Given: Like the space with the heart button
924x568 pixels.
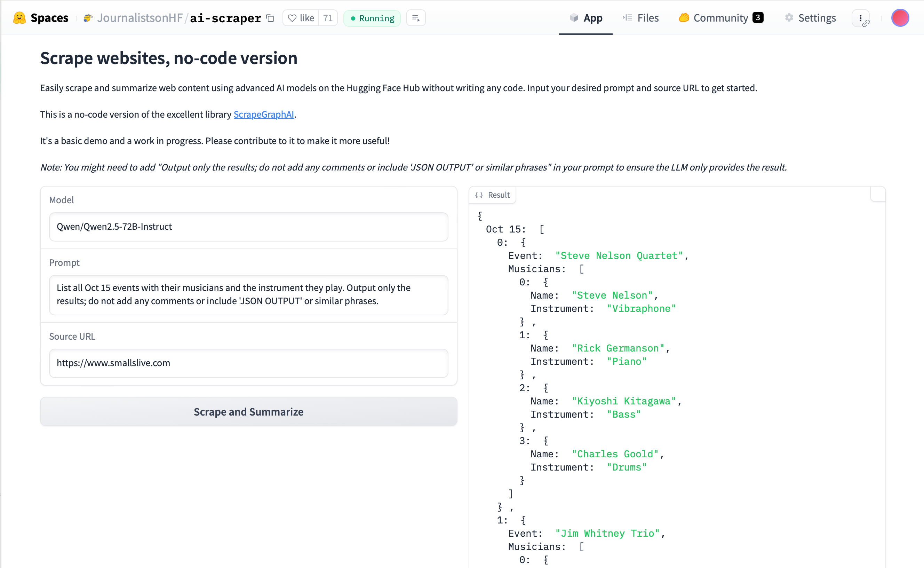Looking at the screenshot, I should (301, 18).
